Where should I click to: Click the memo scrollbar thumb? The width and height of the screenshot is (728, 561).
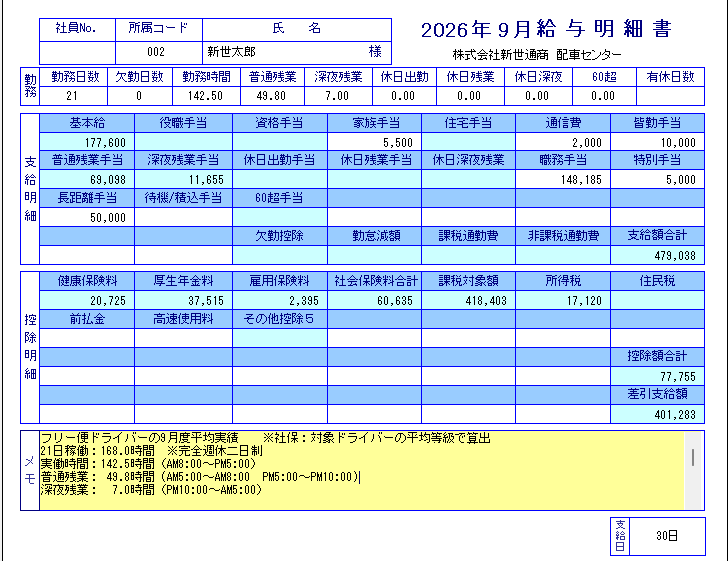coord(693,457)
